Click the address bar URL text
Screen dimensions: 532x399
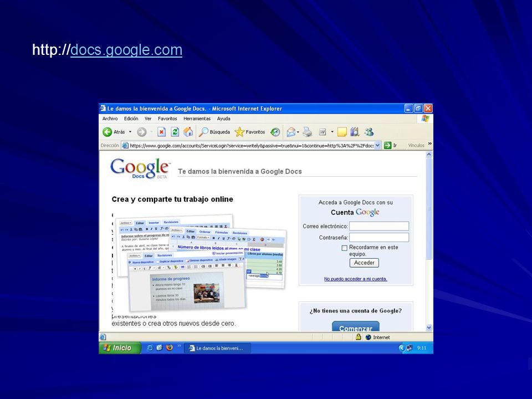coord(252,146)
